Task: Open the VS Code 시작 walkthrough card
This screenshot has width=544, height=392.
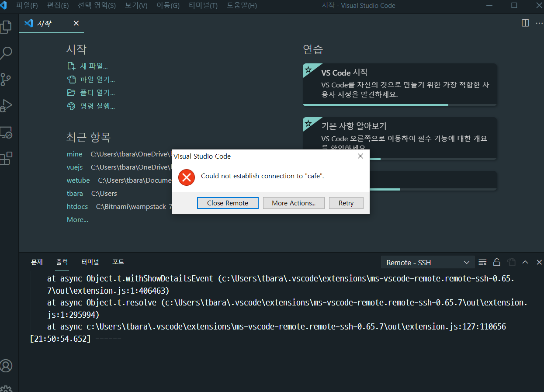Action: pyautogui.click(x=399, y=85)
